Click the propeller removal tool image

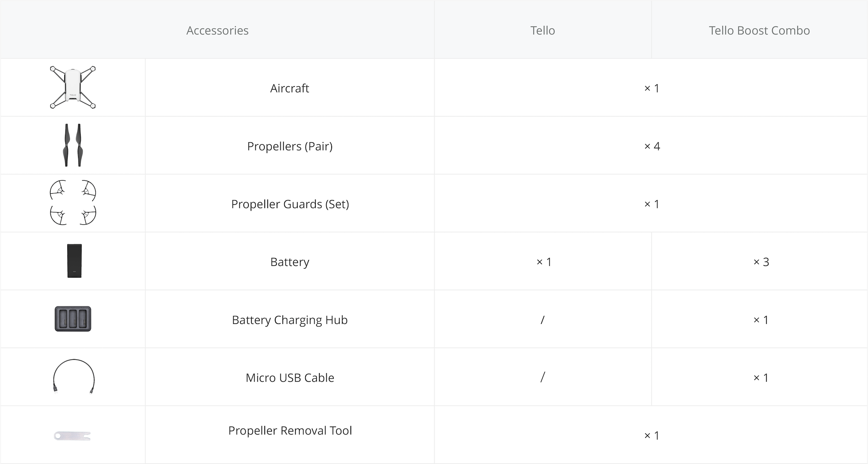(x=72, y=436)
